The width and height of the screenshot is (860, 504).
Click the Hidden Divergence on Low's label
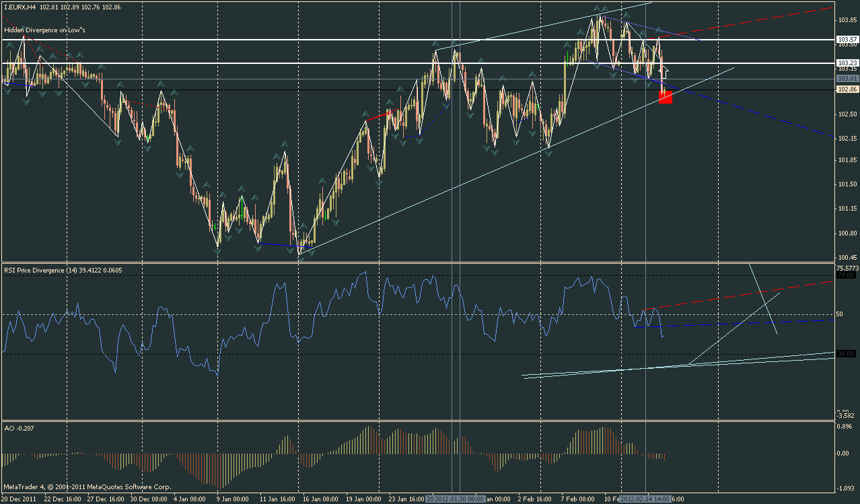coord(45,31)
